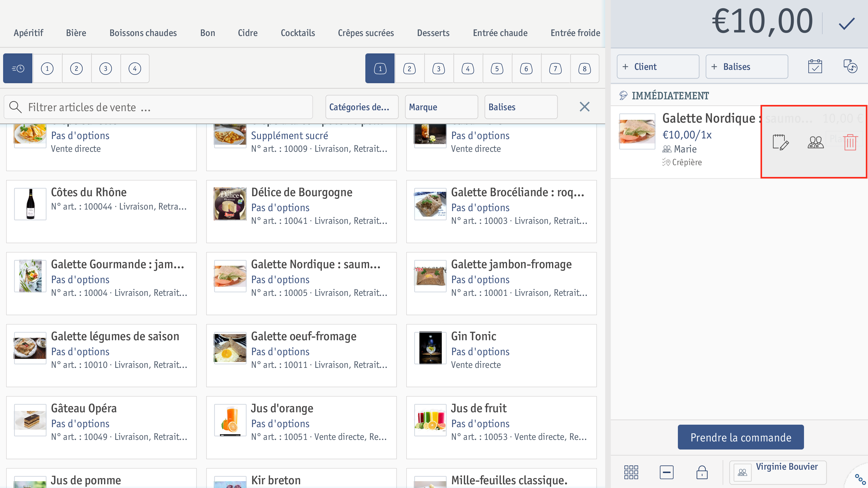
Task: Open Gâteau Opéra product thumbnail
Action: [x=30, y=420]
